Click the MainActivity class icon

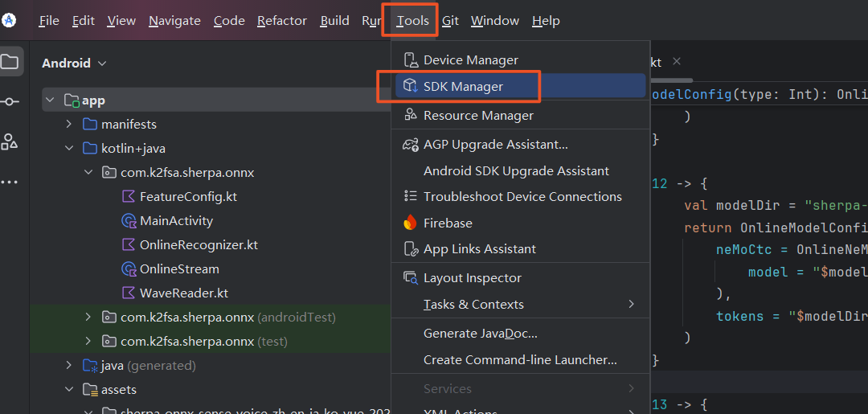pos(129,221)
